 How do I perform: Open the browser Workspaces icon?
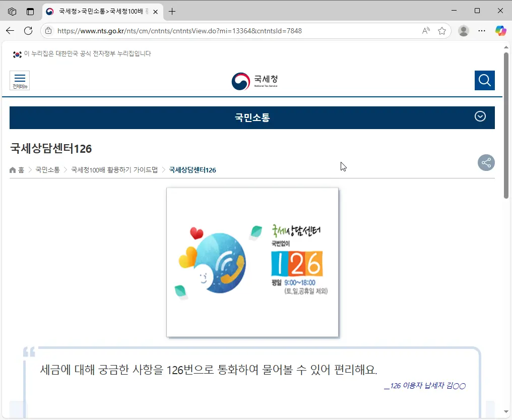[12, 12]
